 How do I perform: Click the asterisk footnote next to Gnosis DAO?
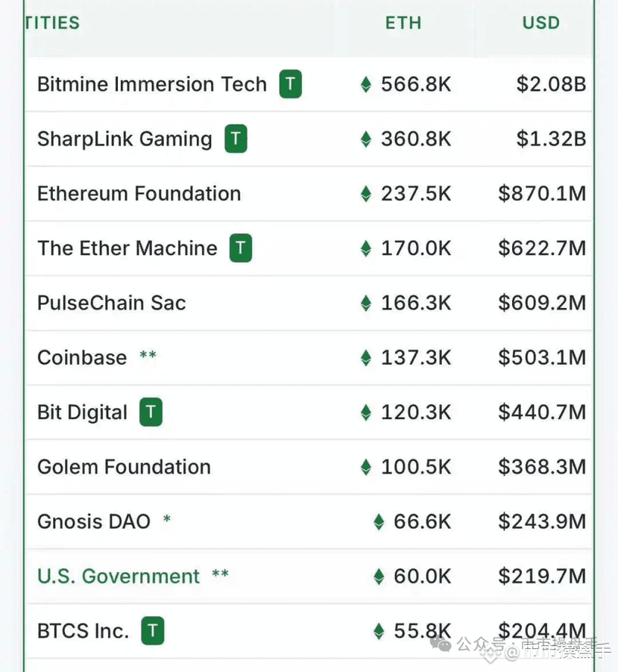166,519
